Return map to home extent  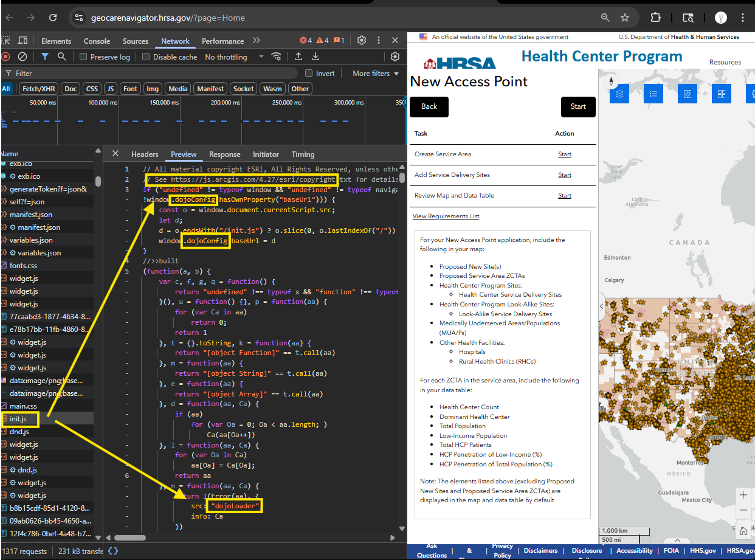(743, 531)
